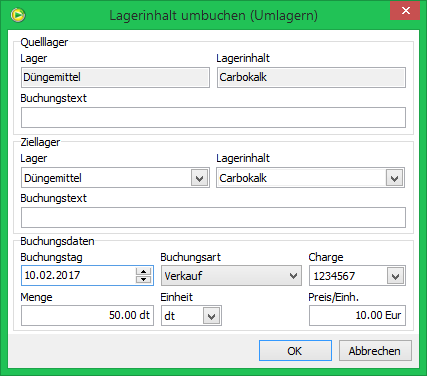
Task: Increase Buchungstag with the up arrow
Action: click(144, 271)
